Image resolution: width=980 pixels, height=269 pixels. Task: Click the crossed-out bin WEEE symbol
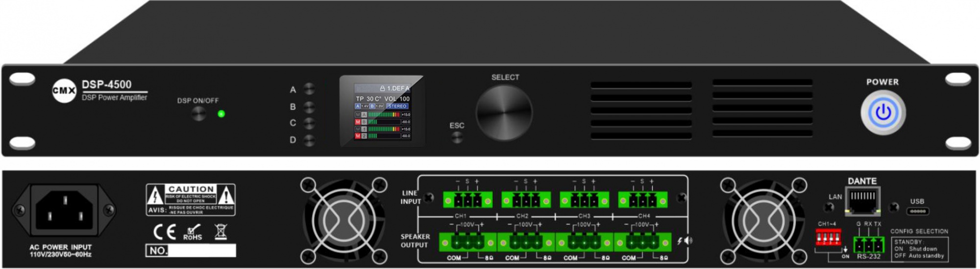[x=221, y=232]
